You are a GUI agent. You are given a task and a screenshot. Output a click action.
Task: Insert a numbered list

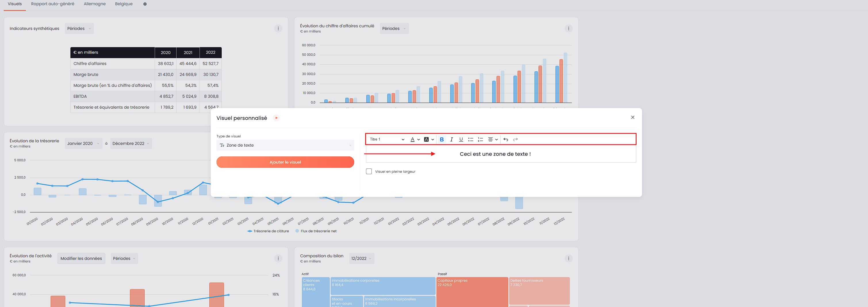480,139
